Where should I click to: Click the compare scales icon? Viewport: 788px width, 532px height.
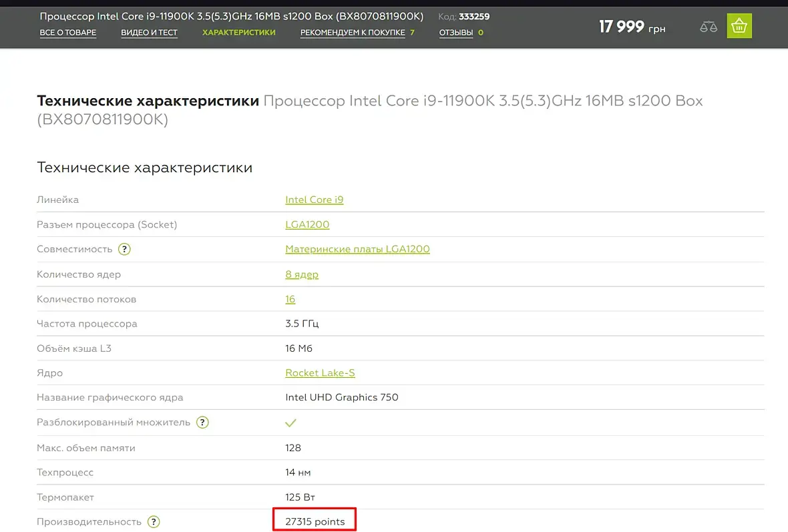click(x=708, y=27)
